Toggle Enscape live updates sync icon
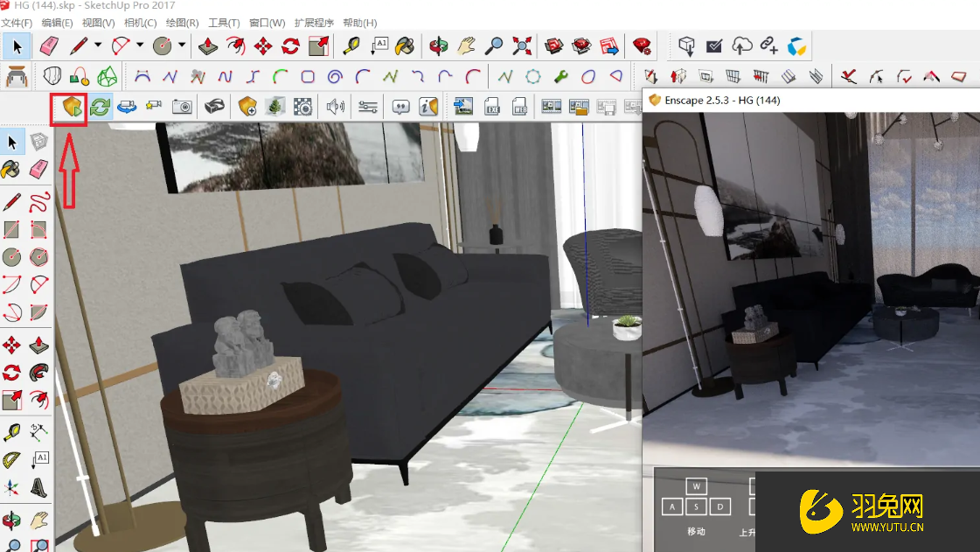Screen dimensions: 980x552 pos(100,108)
